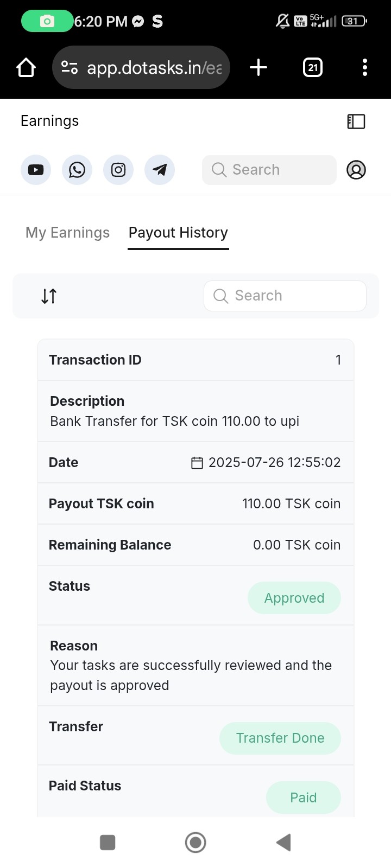Open the YouTube channel icon
Screen dimensions: 391x868
click(x=36, y=170)
